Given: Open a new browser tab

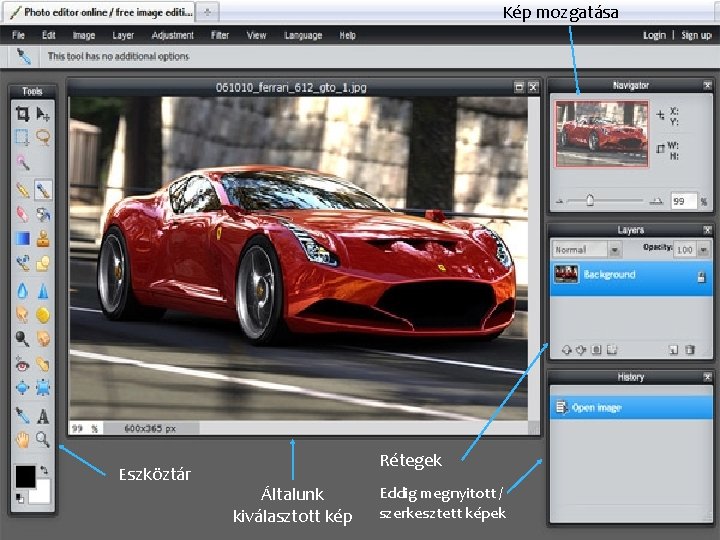Looking at the screenshot, I should pos(207,12).
